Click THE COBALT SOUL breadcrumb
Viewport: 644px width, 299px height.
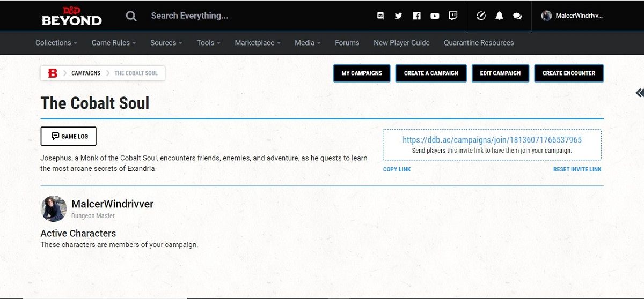coord(136,73)
